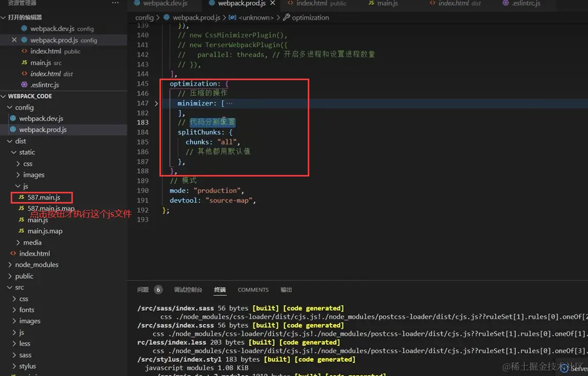This screenshot has width=588, height=376.
Task: Open .eslintrc.js in open editors list
Action: 64,85
